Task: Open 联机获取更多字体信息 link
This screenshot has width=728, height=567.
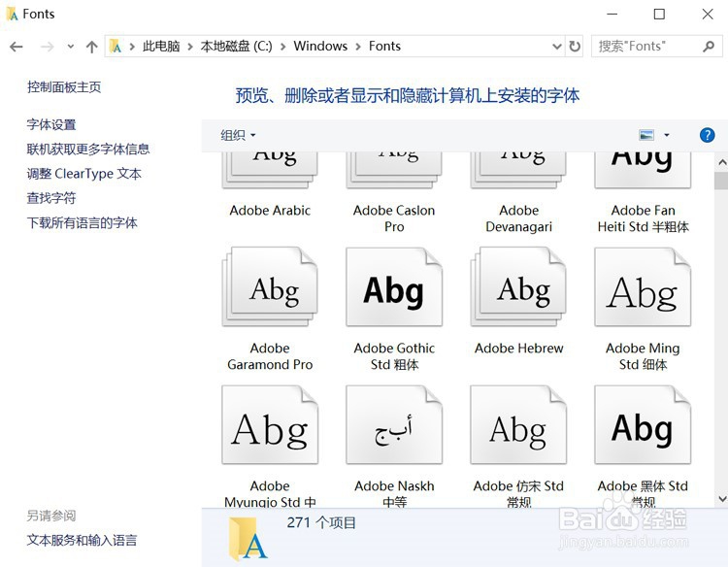Action: click(88, 149)
